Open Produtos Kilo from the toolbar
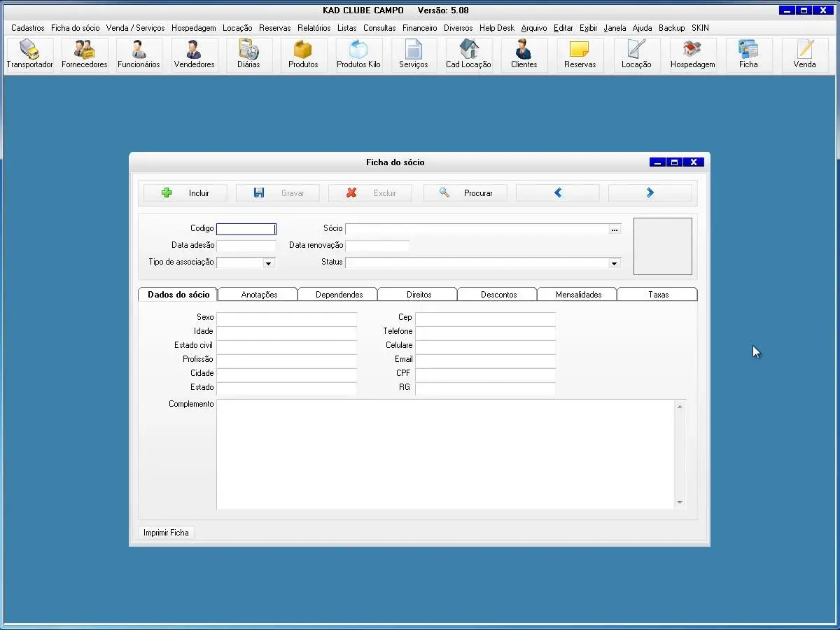This screenshot has height=630, width=840. click(358, 55)
